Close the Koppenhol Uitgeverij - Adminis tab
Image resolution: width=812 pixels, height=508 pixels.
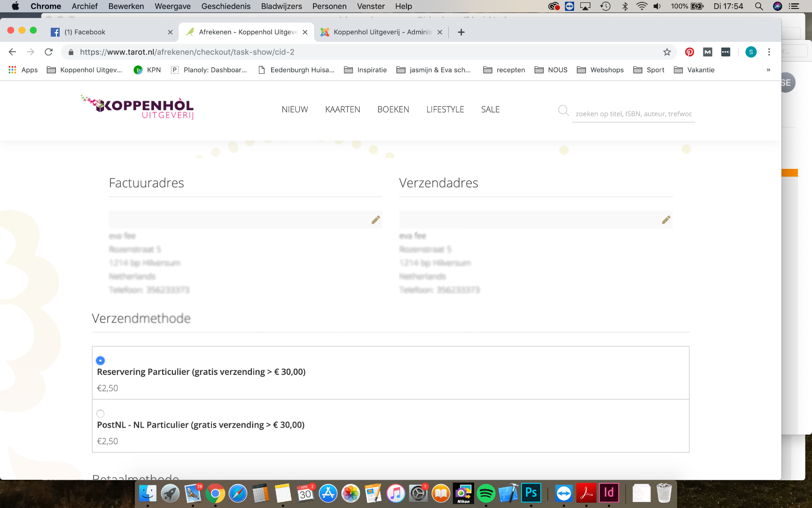point(440,32)
